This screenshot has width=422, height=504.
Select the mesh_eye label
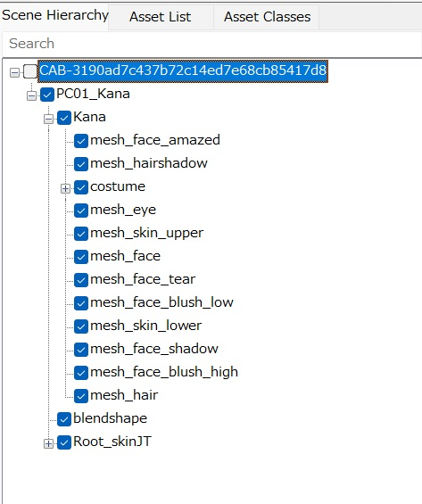(123, 210)
